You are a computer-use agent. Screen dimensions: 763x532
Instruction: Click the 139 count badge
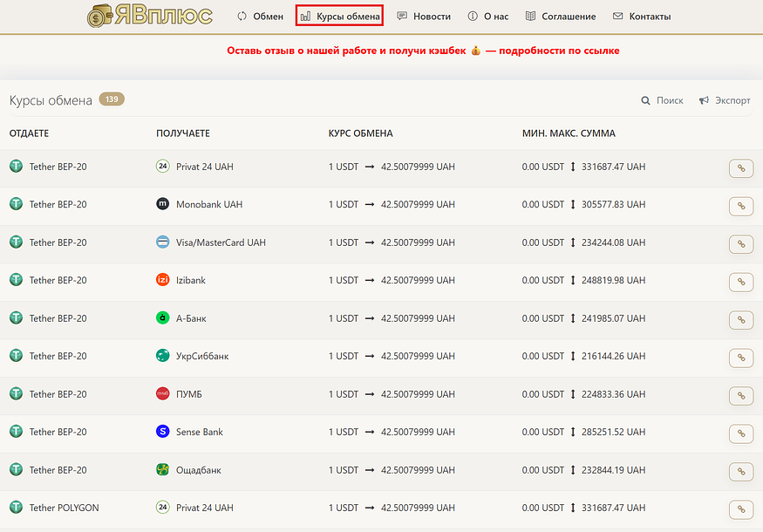(x=112, y=99)
